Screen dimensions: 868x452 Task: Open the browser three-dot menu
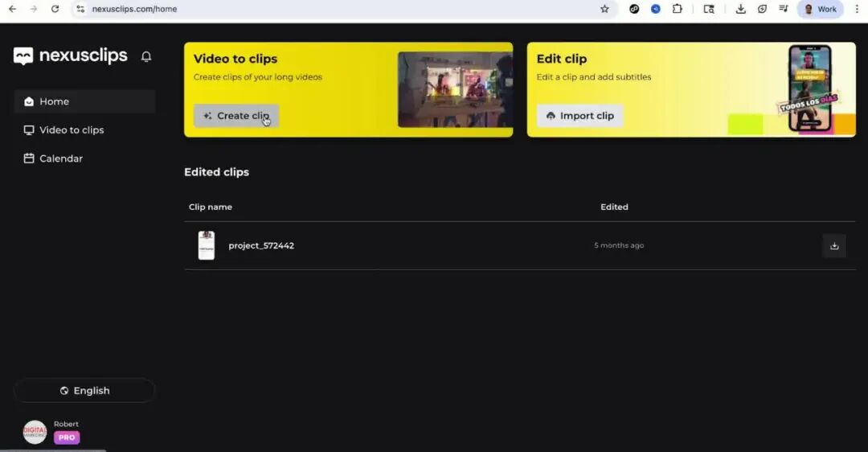pyautogui.click(x=857, y=9)
